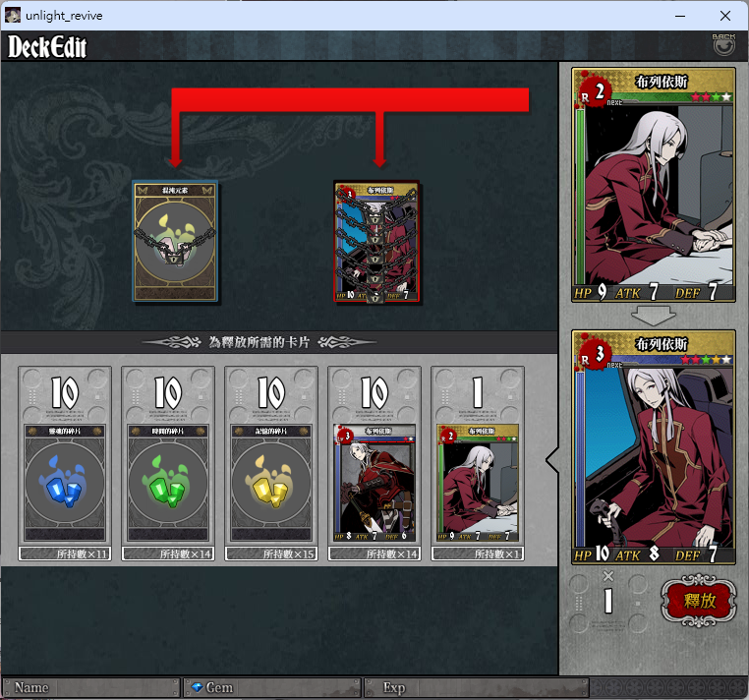
Task: Click the X multiplier icon above quantity
Action: (x=608, y=576)
